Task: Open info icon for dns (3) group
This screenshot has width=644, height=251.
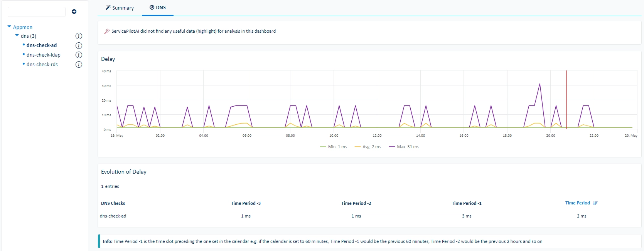Action: pos(79,36)
